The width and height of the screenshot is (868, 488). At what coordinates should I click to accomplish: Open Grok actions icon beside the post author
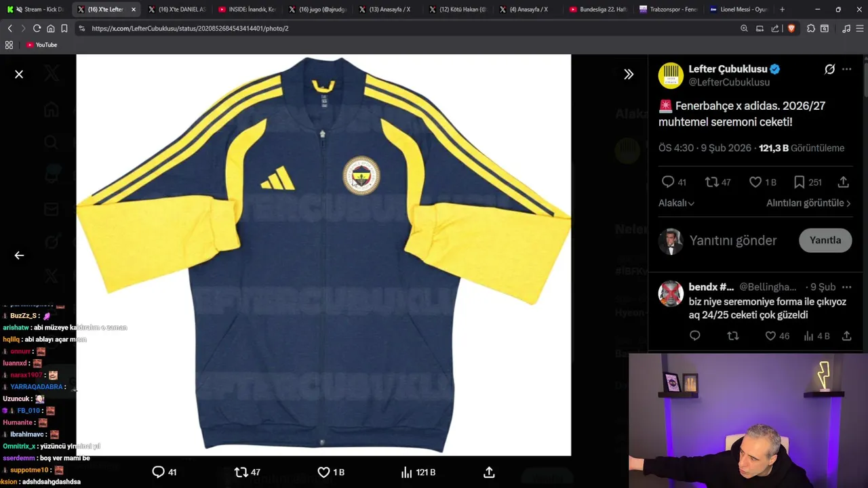tap(829, 69)
